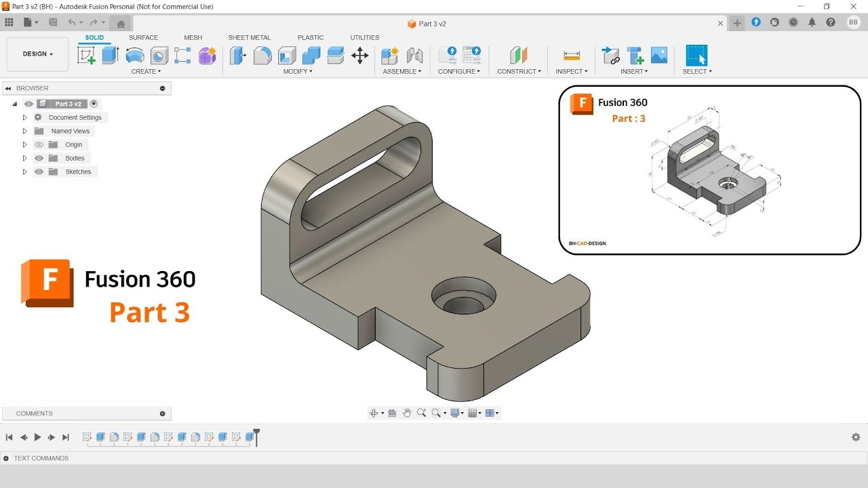
Task: Expand the TEXT COMMANDS panel
Action: point(6,458)
